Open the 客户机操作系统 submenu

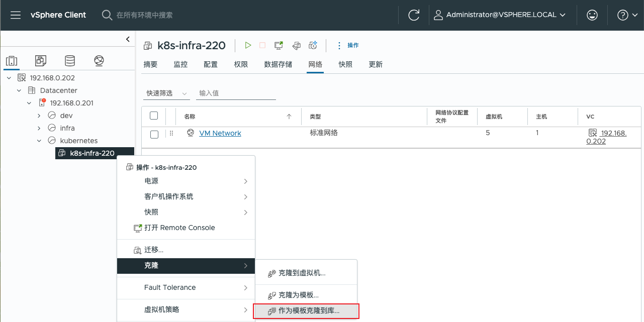(x=186, y=196)
